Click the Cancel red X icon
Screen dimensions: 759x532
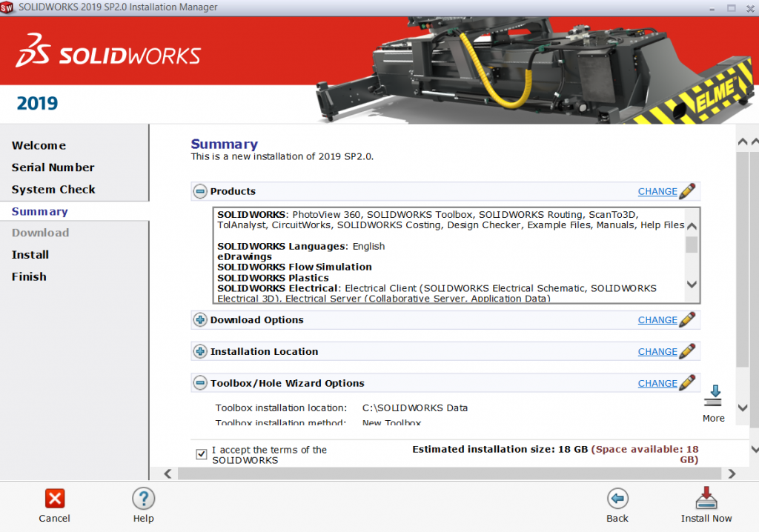(x=55, y=499)
